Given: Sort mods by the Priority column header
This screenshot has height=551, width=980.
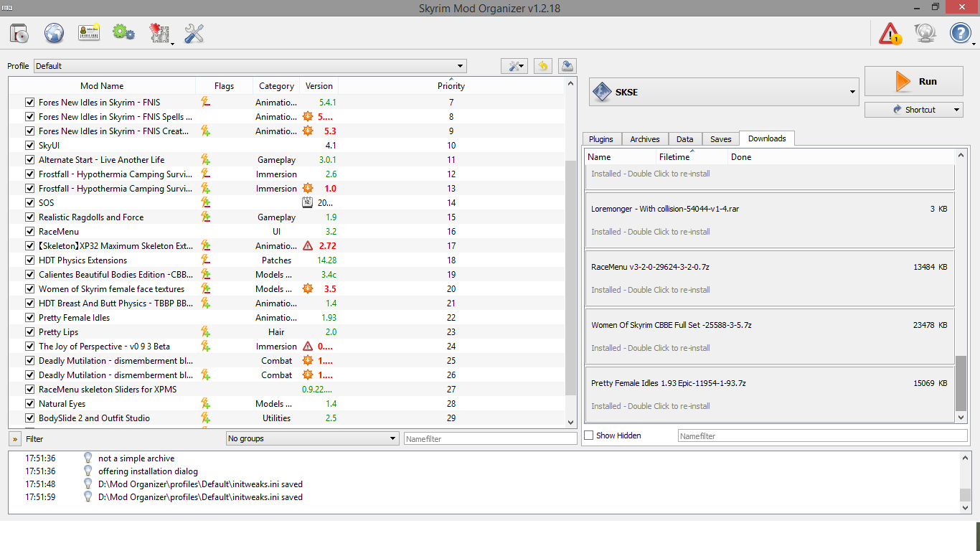Looking at the screenshot, I should click(451, 86).
